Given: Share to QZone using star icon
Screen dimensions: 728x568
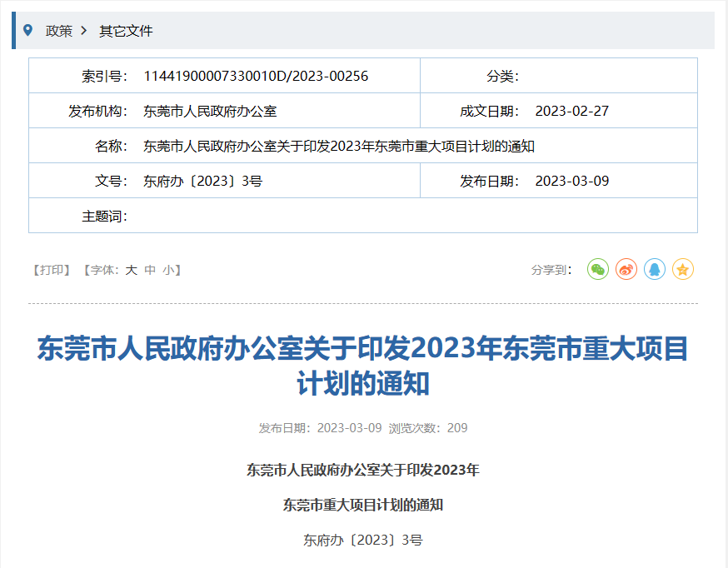Looking at the screenshot, I should pyautogui.click(x=683, y=269).
